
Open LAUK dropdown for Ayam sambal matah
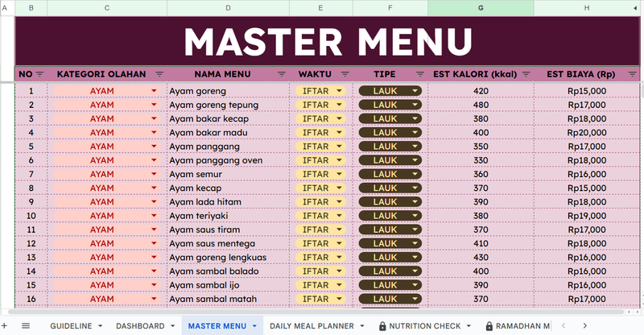(x=415, y=299)
